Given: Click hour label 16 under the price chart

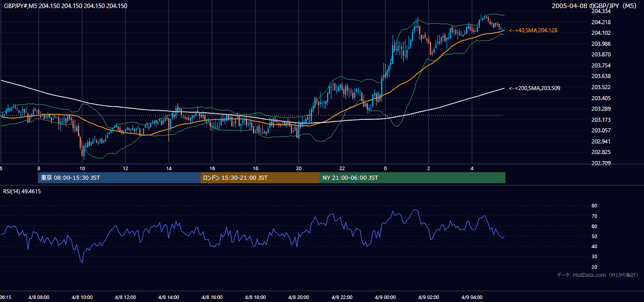Looking at the screenshot, I should click(x=212, y=168).
